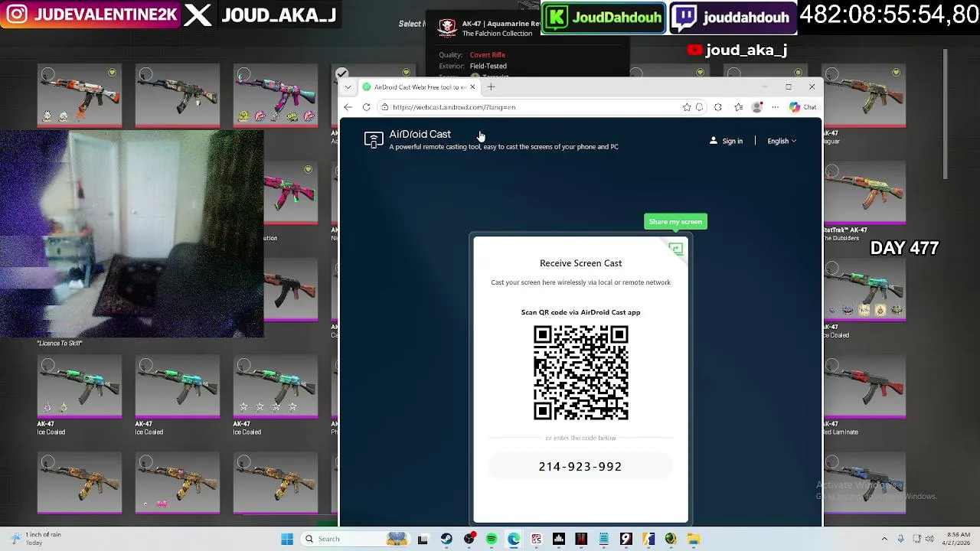Open volume tray icon
The width and height of the screenshot is (980, 551).
coord(931,539)
